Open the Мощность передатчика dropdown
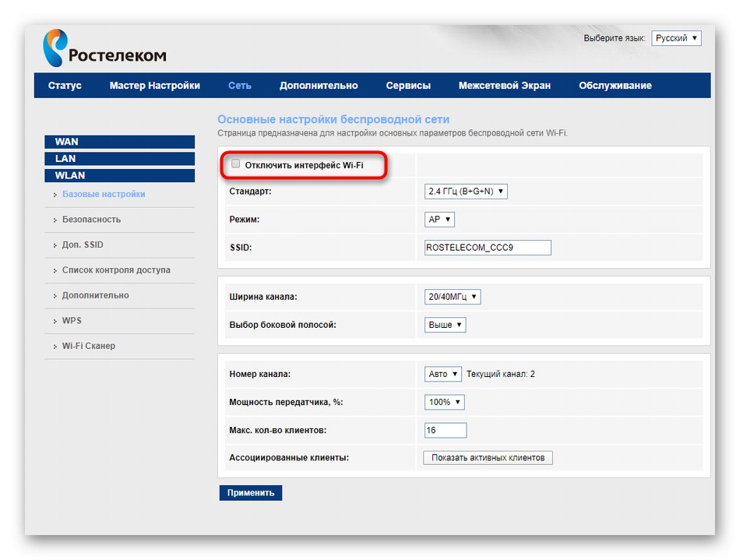Image resolution: width=740 pixels, height=560 pixels. point(444,403)
